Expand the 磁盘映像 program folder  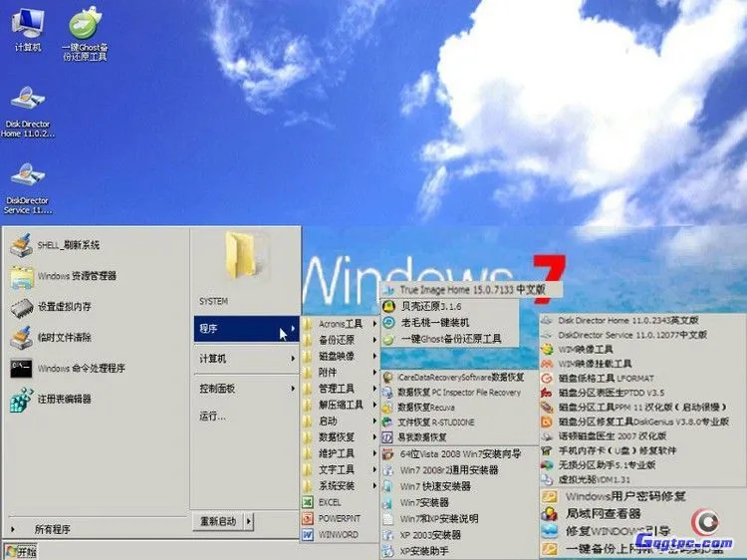coord(340,356)
